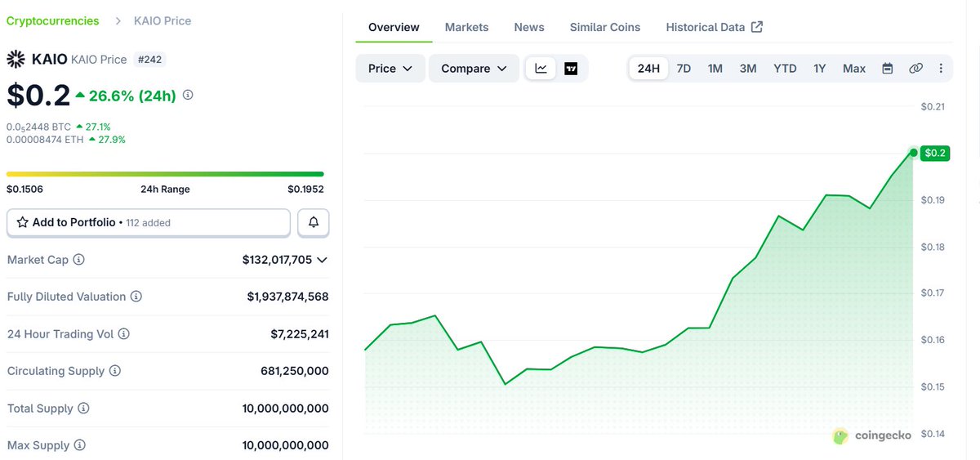The width and height of the screenshot is (980, 460).
Task: Click info icon next to Market Cap
Action: point(79,260)
